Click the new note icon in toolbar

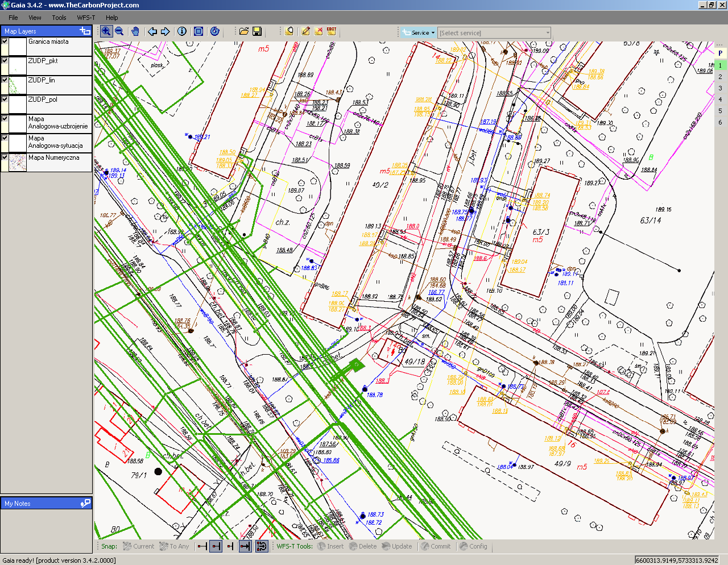(x=289, y=31)
